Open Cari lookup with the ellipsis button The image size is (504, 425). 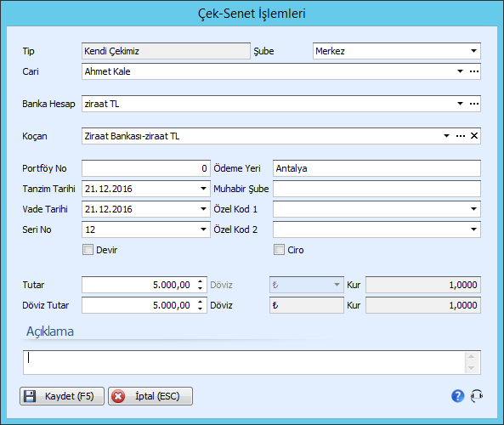(x=474, y=71)
